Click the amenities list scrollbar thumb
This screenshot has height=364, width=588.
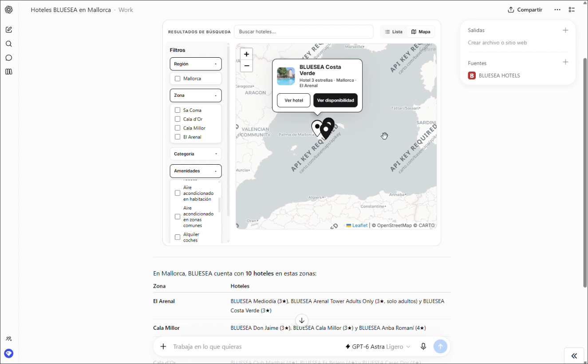[x=219, y=205]
